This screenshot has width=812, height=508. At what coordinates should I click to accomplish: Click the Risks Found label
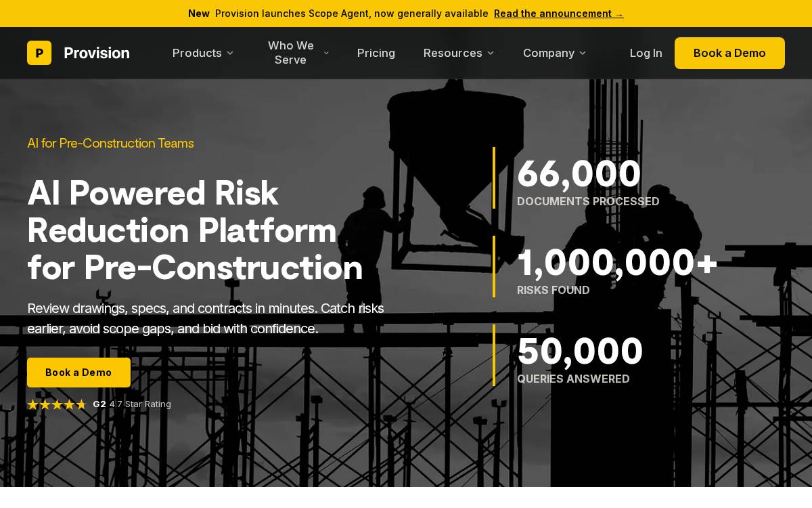tap(554, 291)
